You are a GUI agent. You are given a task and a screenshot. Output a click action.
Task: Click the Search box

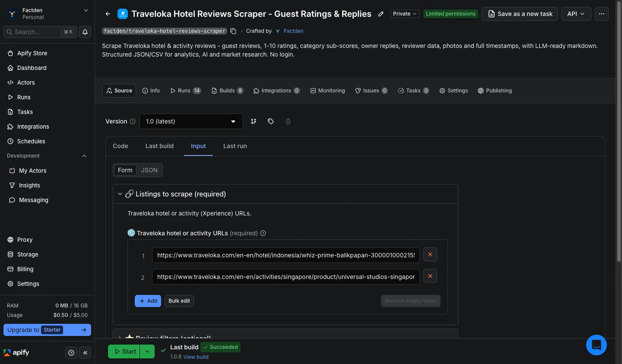tap(41, 32)
